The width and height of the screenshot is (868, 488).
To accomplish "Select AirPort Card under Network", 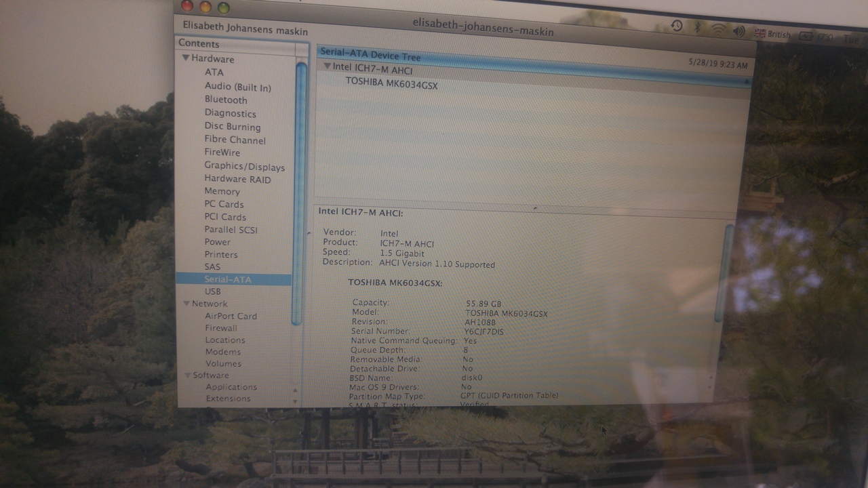I will click(x=231, y=316).
